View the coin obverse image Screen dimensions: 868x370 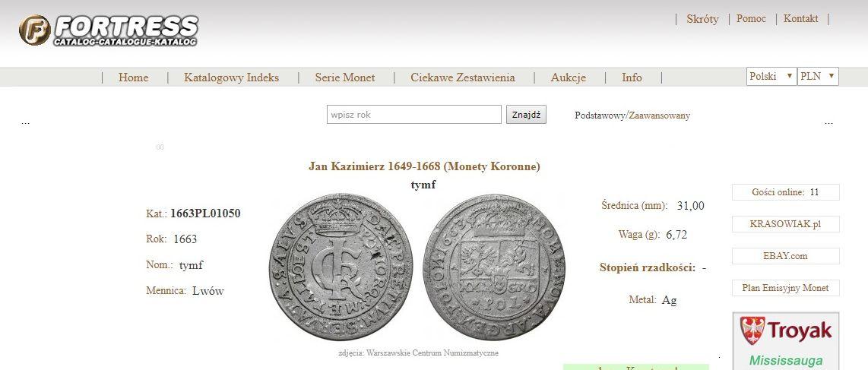tap(341, 267)
